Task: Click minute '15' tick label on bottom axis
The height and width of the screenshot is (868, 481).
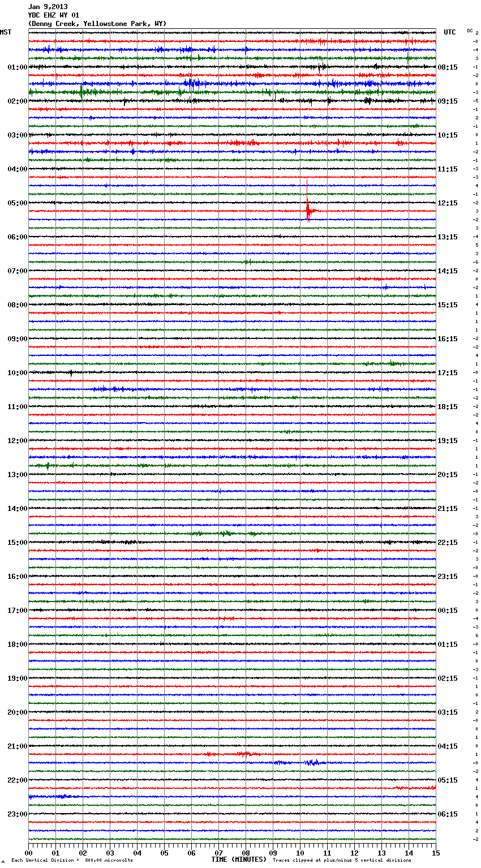Action: tap(436, 852)
